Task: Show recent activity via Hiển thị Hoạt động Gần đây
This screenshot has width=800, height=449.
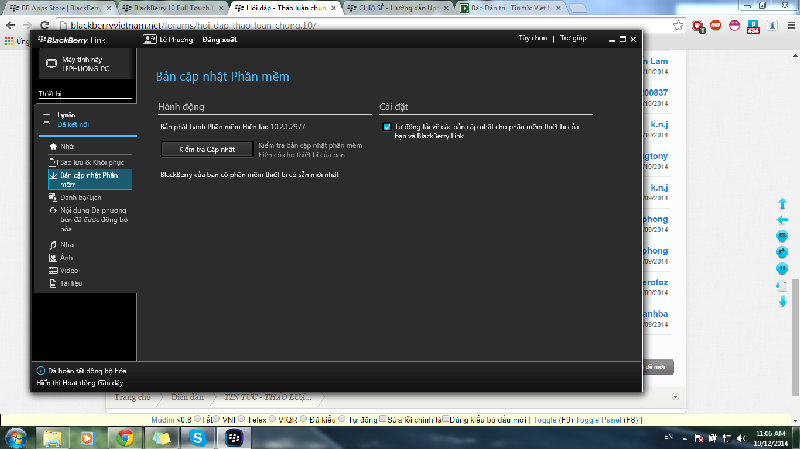Action: click(80, 383)
